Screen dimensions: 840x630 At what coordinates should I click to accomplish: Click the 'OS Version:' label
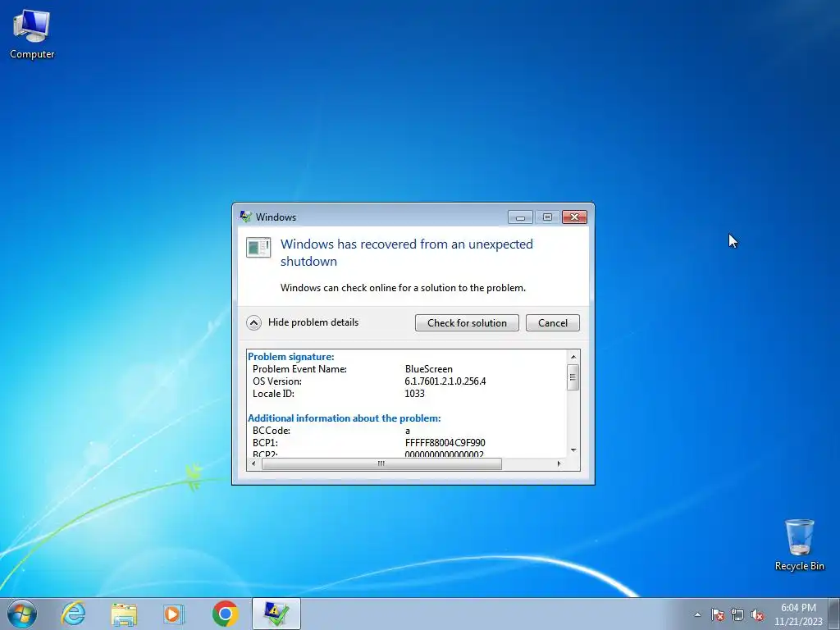click(x=277, y=381)
